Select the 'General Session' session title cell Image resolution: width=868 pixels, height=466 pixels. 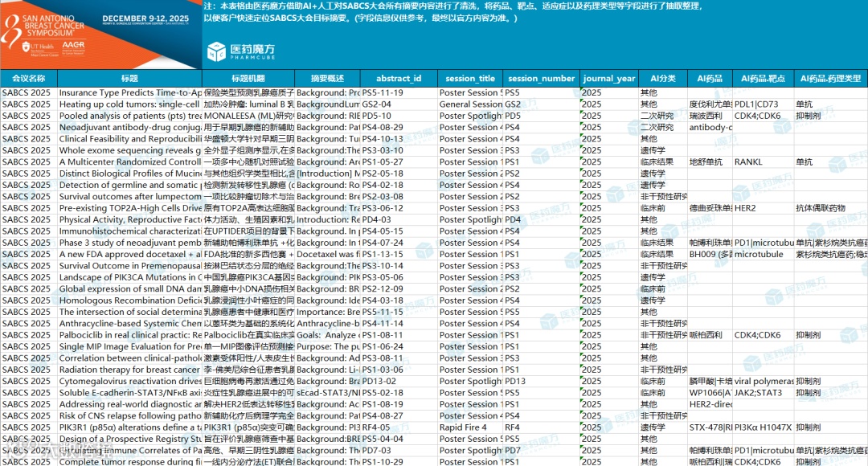pos(470,104)
